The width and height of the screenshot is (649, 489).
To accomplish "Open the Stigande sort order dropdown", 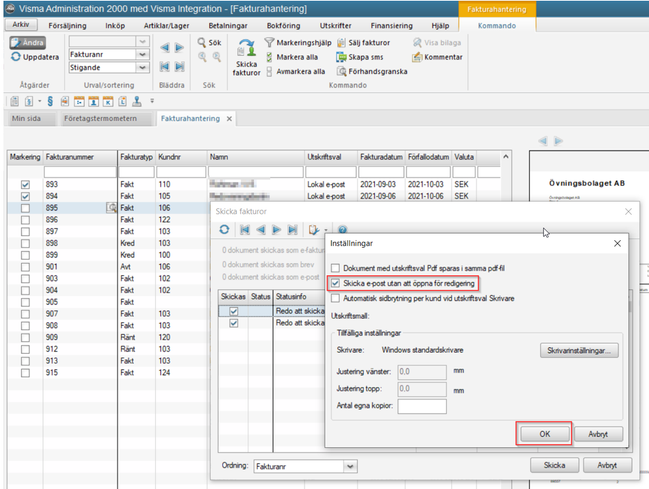I will pos(142,67).
